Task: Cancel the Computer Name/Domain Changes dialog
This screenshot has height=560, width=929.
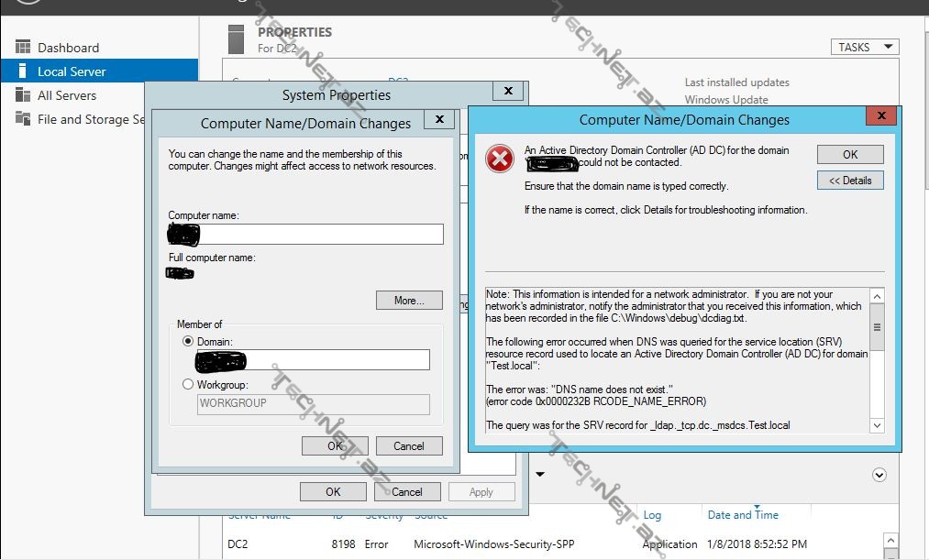Action: (x=408, y=446)
